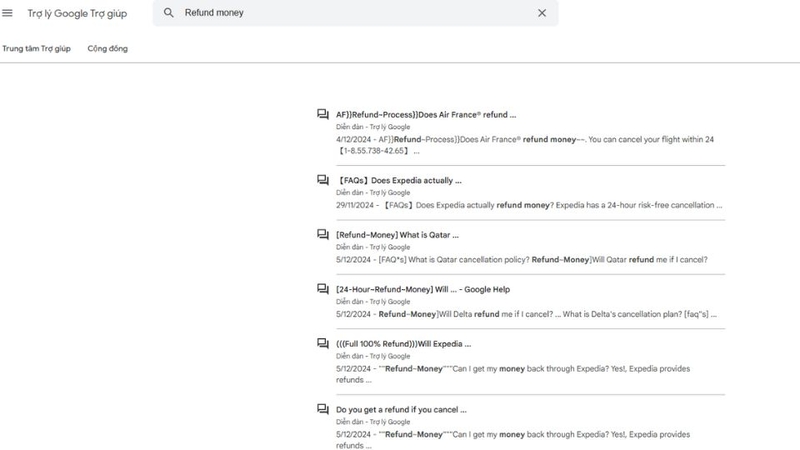Viewport: 800px width, 450px height.
Task: Click the 29/11/2024 Expedia snippet text
Action: pyautogui.click(x=529, y=205)
